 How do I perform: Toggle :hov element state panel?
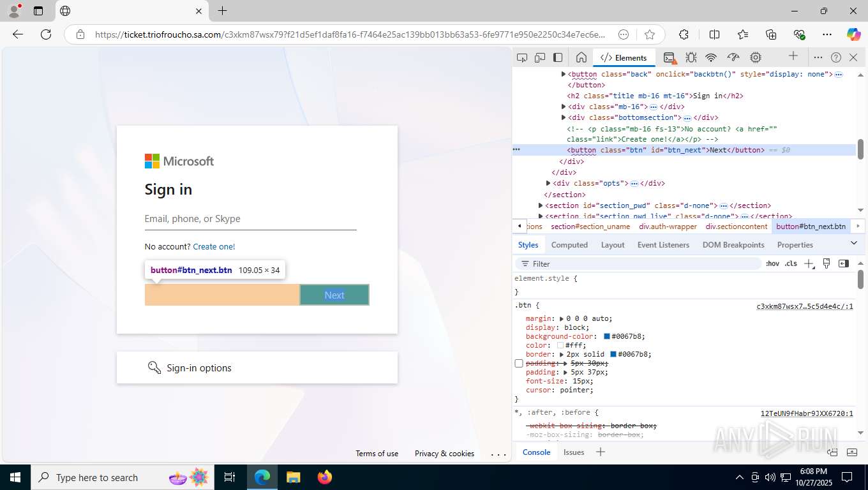tap(772, 264)
